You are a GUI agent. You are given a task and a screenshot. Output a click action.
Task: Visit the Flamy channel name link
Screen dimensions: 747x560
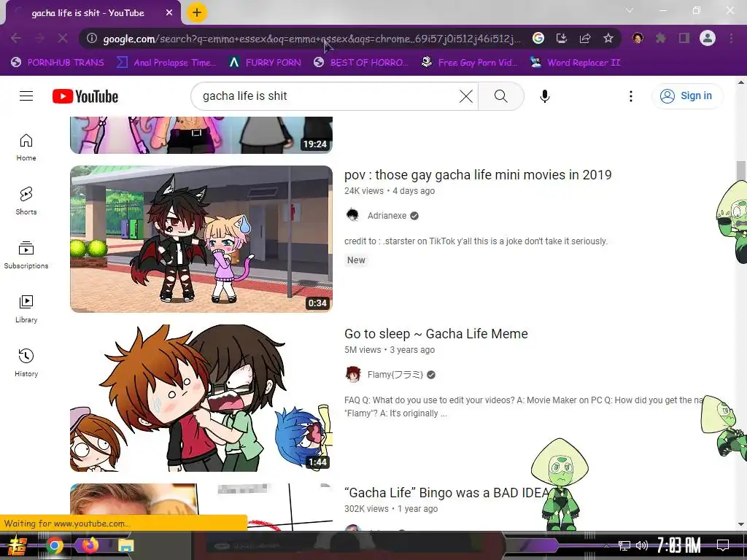click(395, 375)
